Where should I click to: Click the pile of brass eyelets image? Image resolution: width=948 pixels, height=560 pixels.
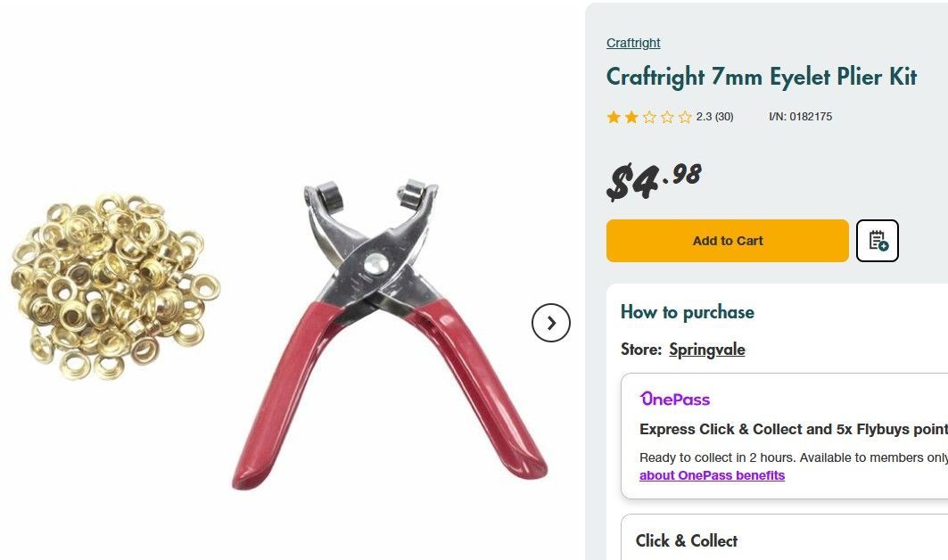(x=115, y=286)
